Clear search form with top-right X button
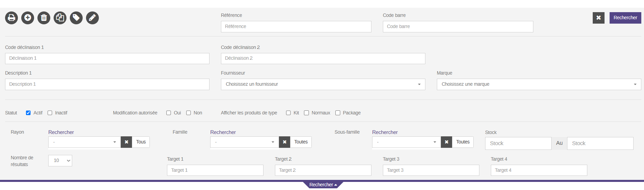Viewport: 644px width, 190px height. coord(598,18)
